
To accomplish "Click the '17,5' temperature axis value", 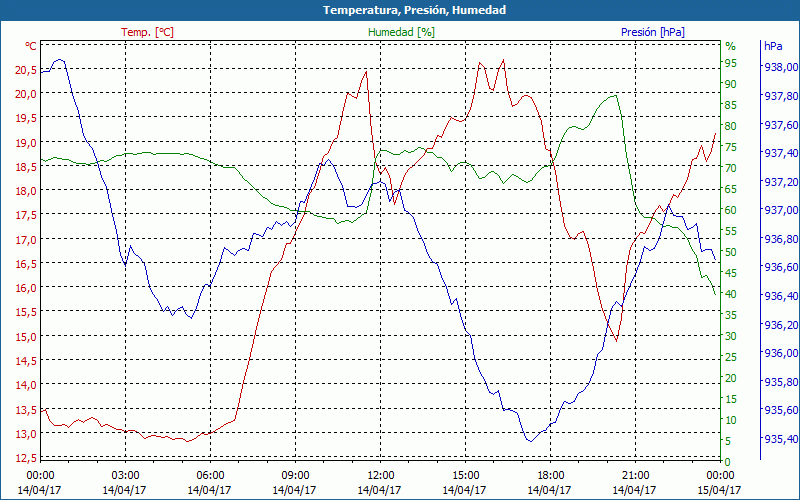I will (x=26, y=215).
